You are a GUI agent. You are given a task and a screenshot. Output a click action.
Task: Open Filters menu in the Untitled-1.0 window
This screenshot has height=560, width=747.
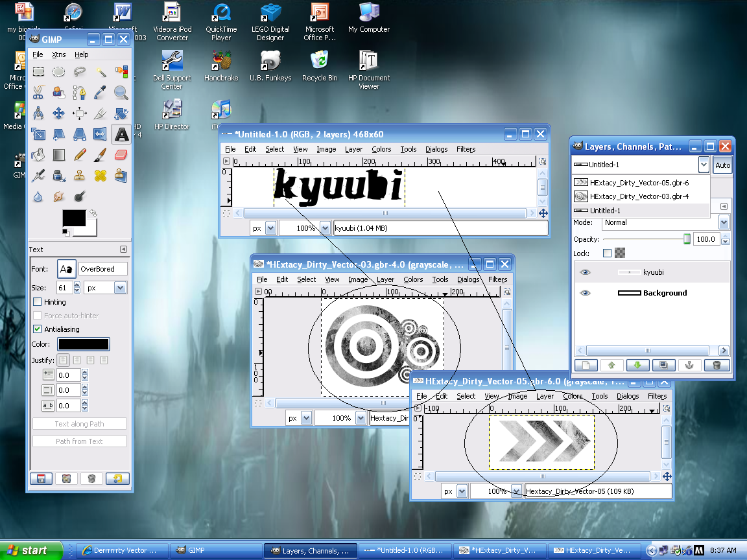click(x=466, y=149)
